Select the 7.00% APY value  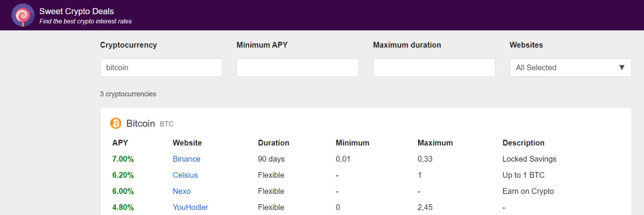pos(123,159)
